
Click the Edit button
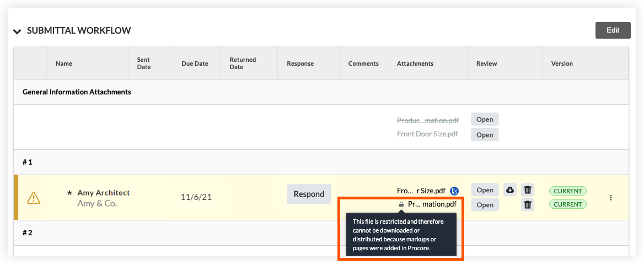coord(613,30)
